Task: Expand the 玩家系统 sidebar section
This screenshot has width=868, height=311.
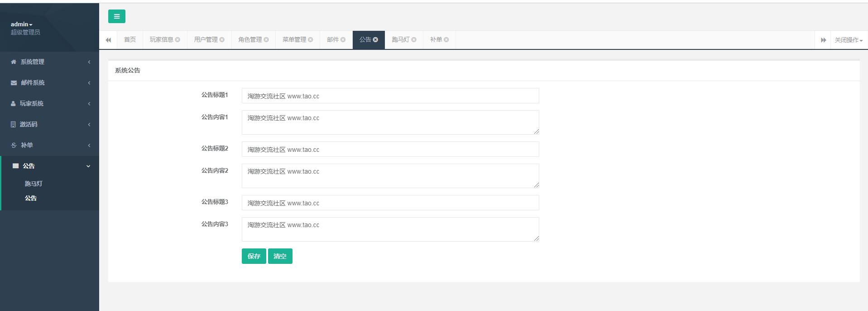Action: point(49,103)
